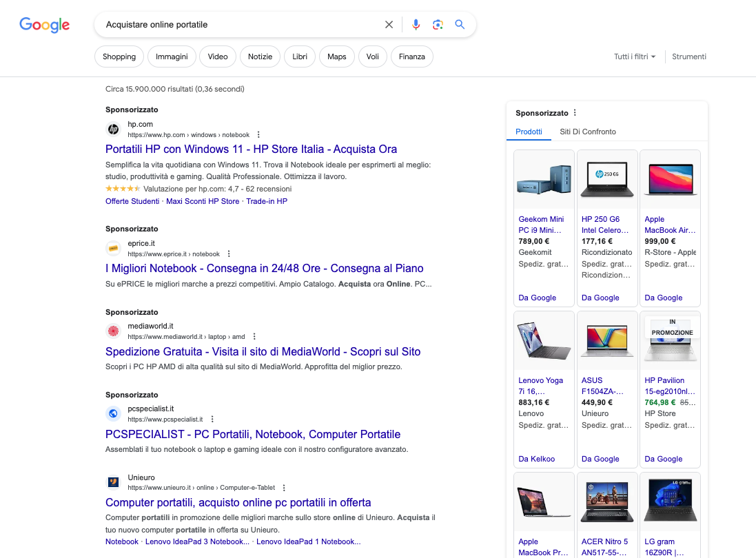Open Maxi Sconti HP Store sitelink
Image resolution: width=756 pixels, height=558 pixels.
point(203,201)
